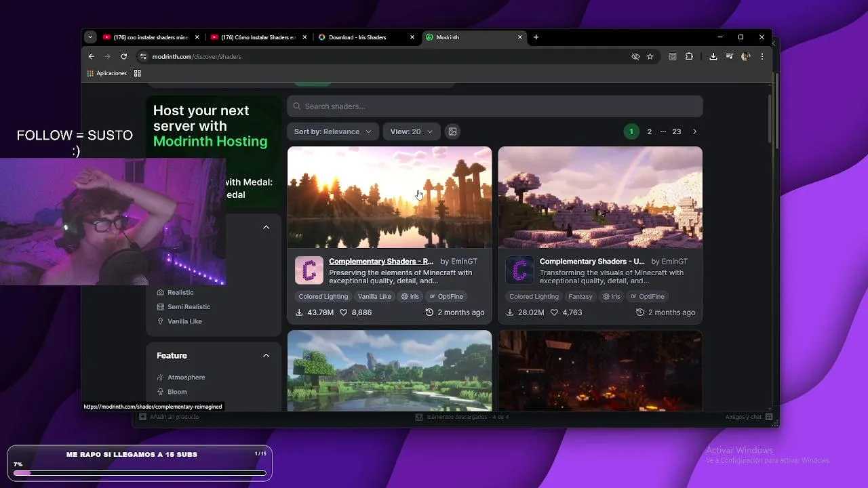Open the Chrome profile avatar
Viewport: 868px width, 488px height.
(745, 56)
